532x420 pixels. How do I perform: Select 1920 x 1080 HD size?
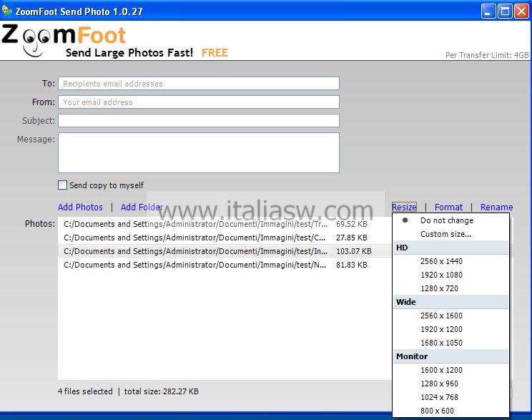point(451,275)
